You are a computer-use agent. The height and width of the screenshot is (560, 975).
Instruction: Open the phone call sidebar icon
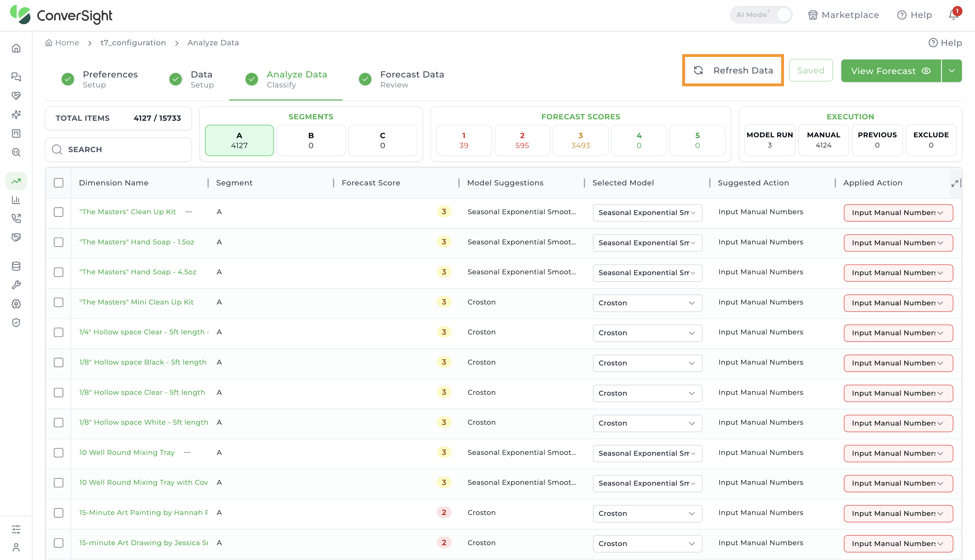tap(16, 218)
